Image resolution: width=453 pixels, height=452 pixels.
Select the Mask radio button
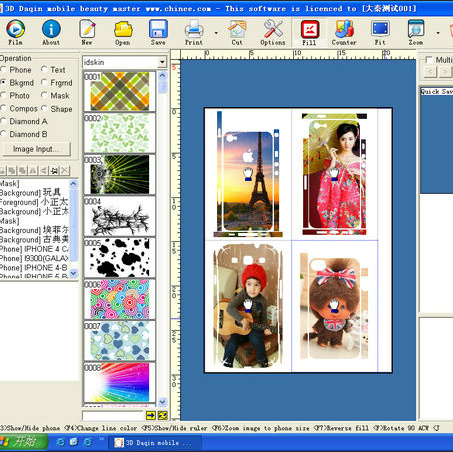(x=44, y=95)
